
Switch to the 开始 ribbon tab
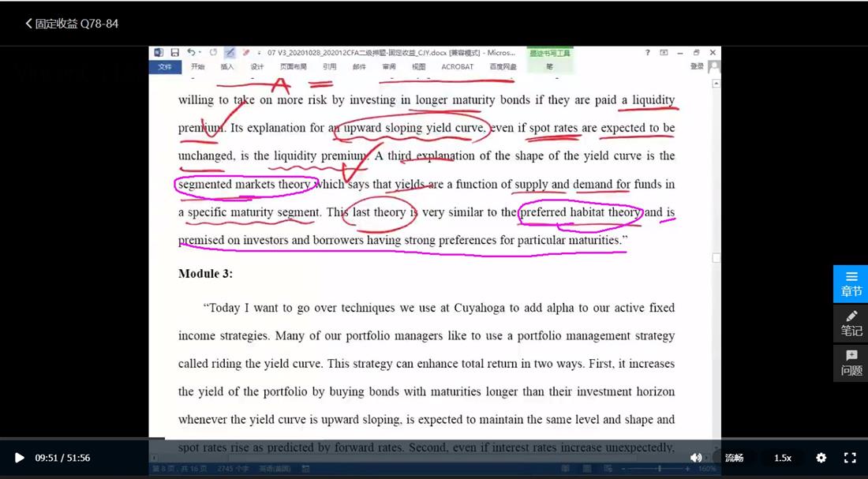[x=197, y=66]
